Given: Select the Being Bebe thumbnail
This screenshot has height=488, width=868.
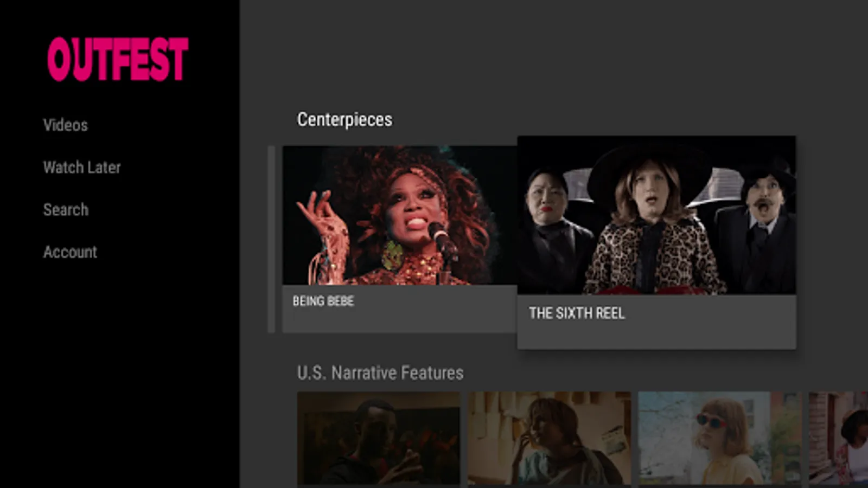Looking at the screenshot, I should [400, 215].
